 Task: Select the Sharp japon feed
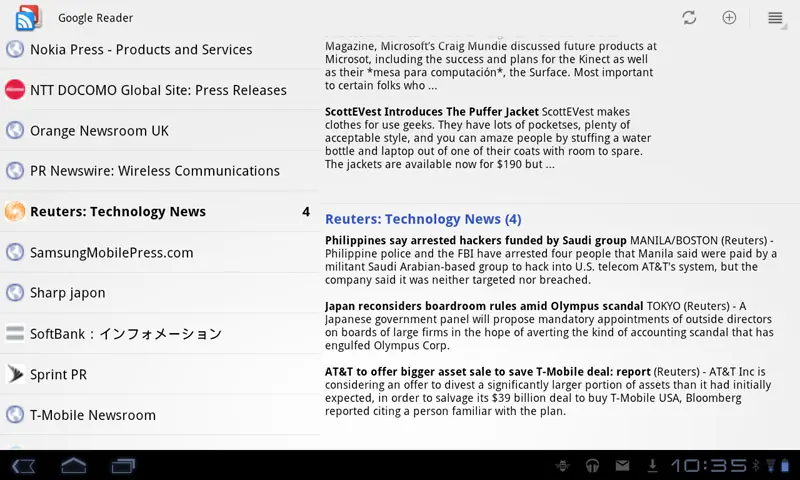(160, 292)
